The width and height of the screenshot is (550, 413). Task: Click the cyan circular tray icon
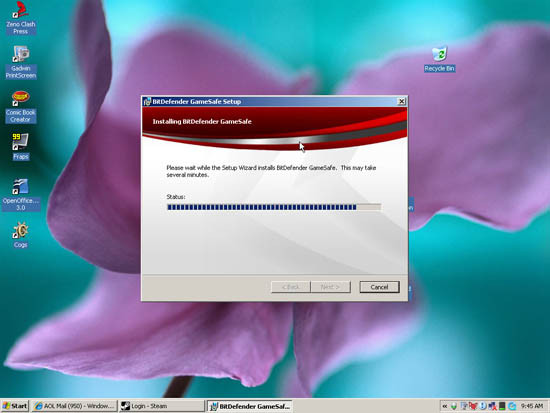tap(512, 406)
